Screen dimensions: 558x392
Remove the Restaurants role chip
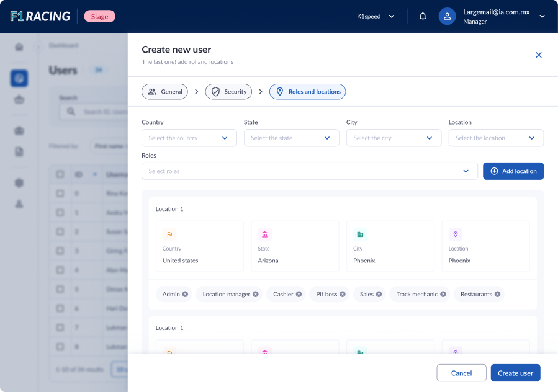coord(497,294)
